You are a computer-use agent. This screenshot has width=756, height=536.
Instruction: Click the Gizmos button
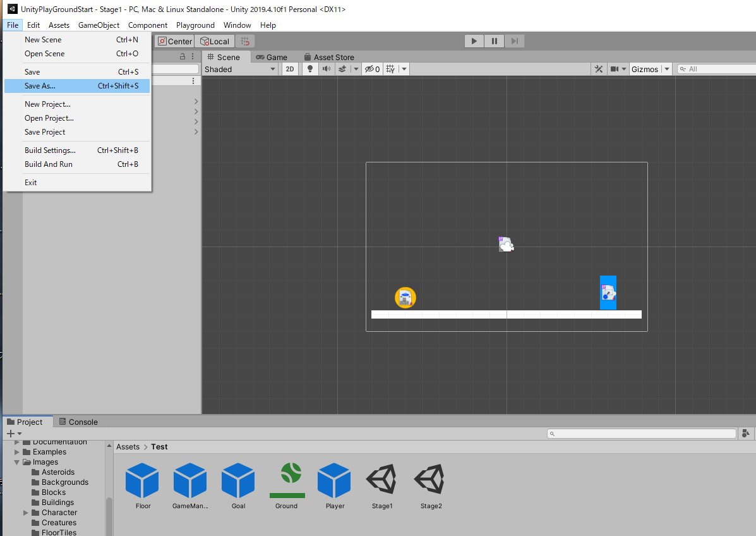point(645,69)
